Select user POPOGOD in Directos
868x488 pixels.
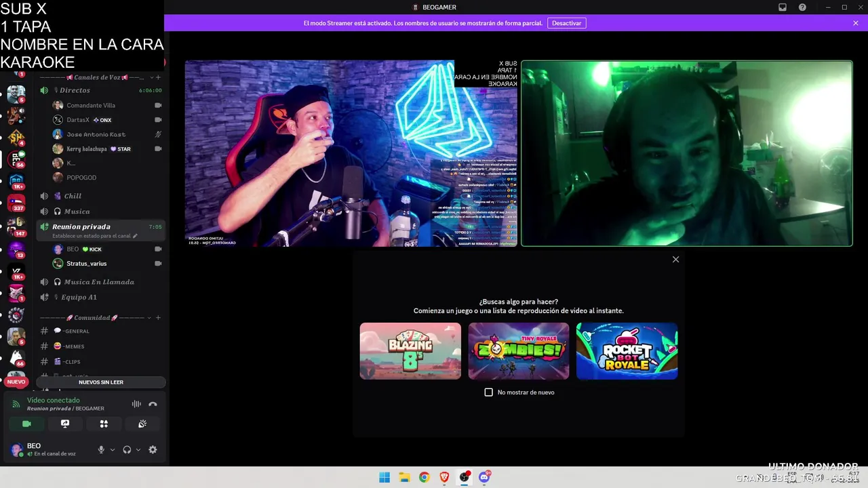click(107, 178)
